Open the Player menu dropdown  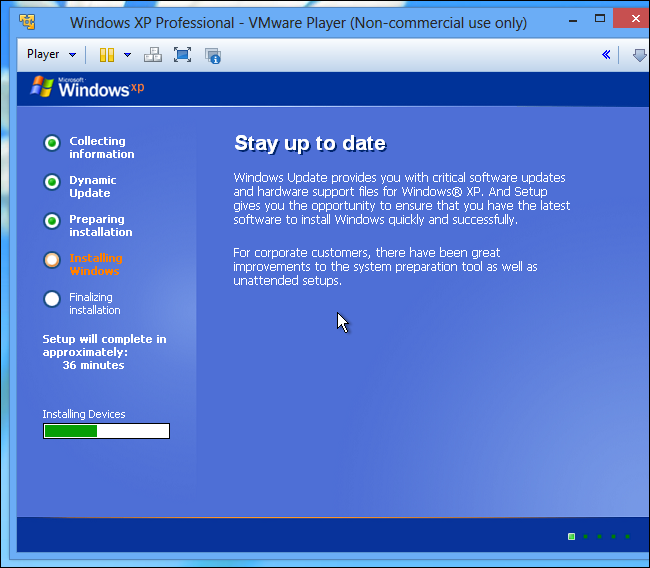tap(51, 54)
